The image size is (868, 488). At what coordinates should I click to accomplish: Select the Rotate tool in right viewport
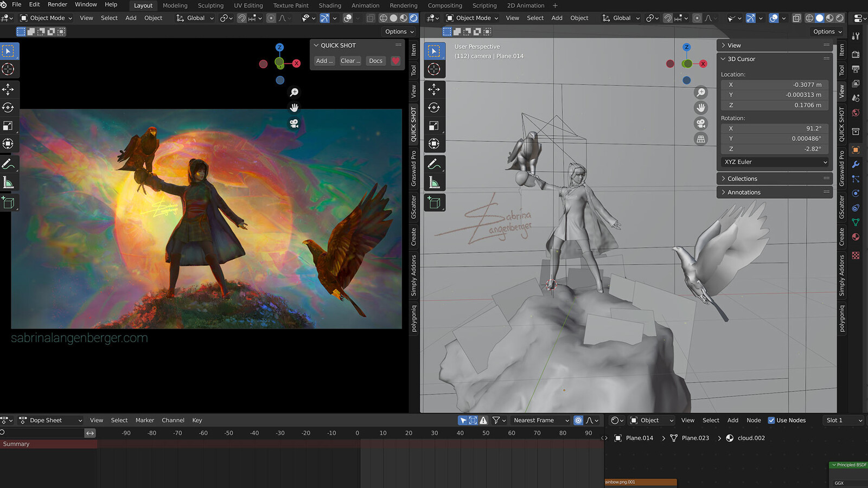(434, 107)
